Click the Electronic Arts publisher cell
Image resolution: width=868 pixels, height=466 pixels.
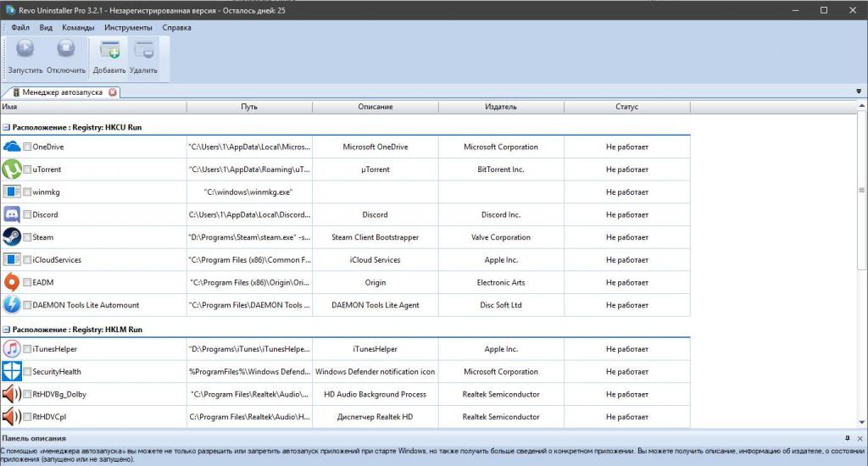pyautogui.click(x=501, y=282)
